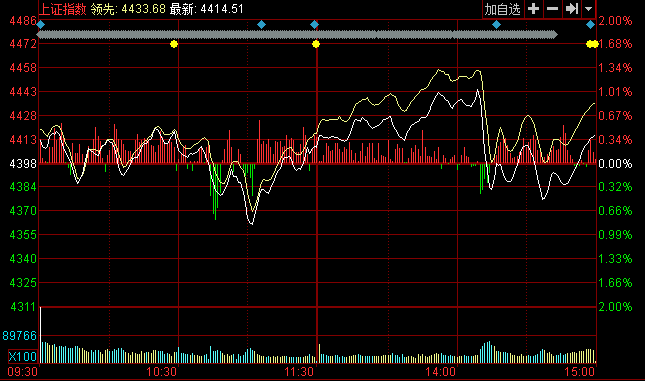Screen dimensions: 645x381
Task: Select the blue diamond after the 14:00 gridline
Action: (x=497, y=25)
